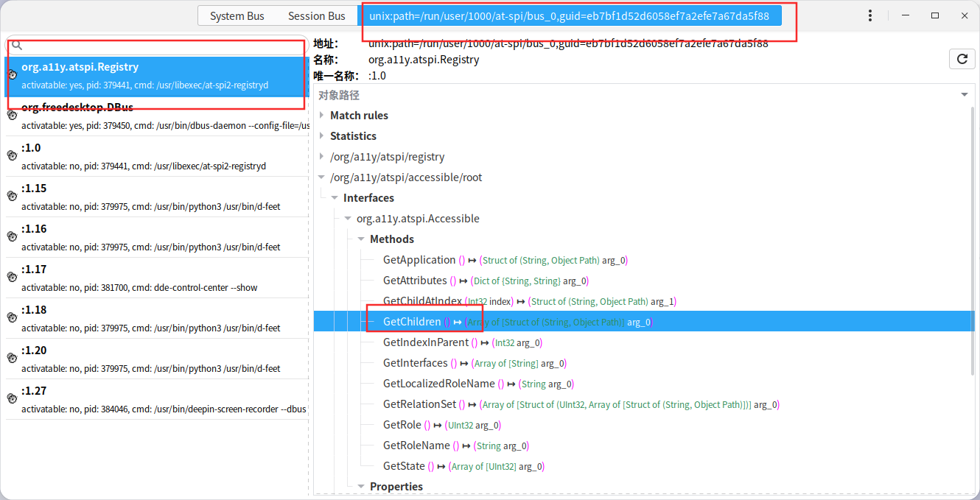This screenshot has height=500, width=980.
Task: Collapse the org.a11y.atspi.Accessible interface
Action: click(348, 219)
